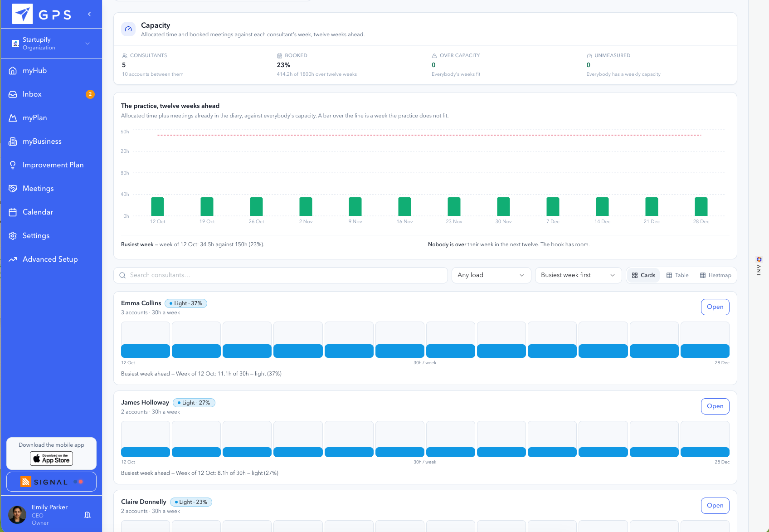This screenshot has height=532, width=769.
Task: Click the GPS paper plane logo
Action: [x=23, y=14]
